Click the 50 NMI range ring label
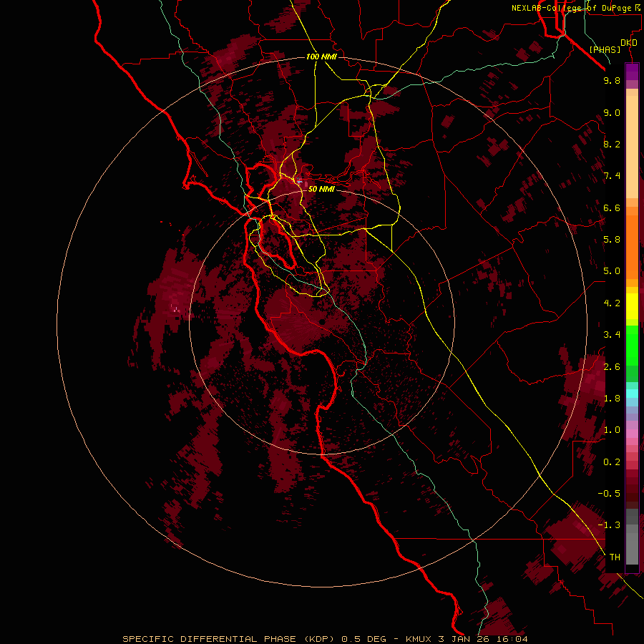 pyautogui.click(x=321, y=189)
